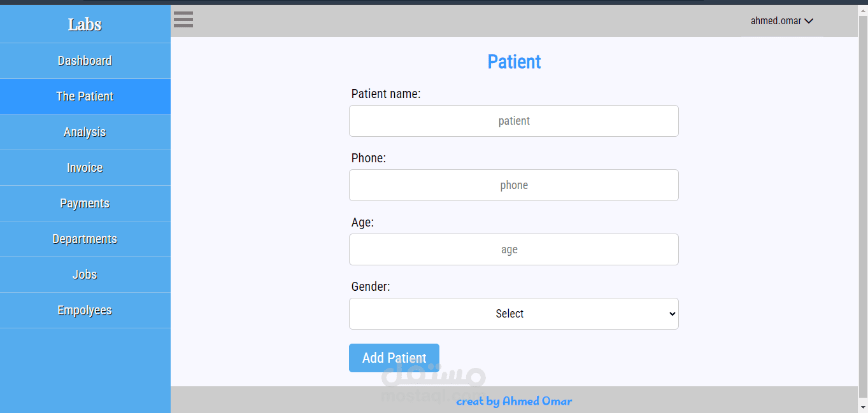868x413 pixels.
Task: Go to the Analysis section
Action: 85,132
